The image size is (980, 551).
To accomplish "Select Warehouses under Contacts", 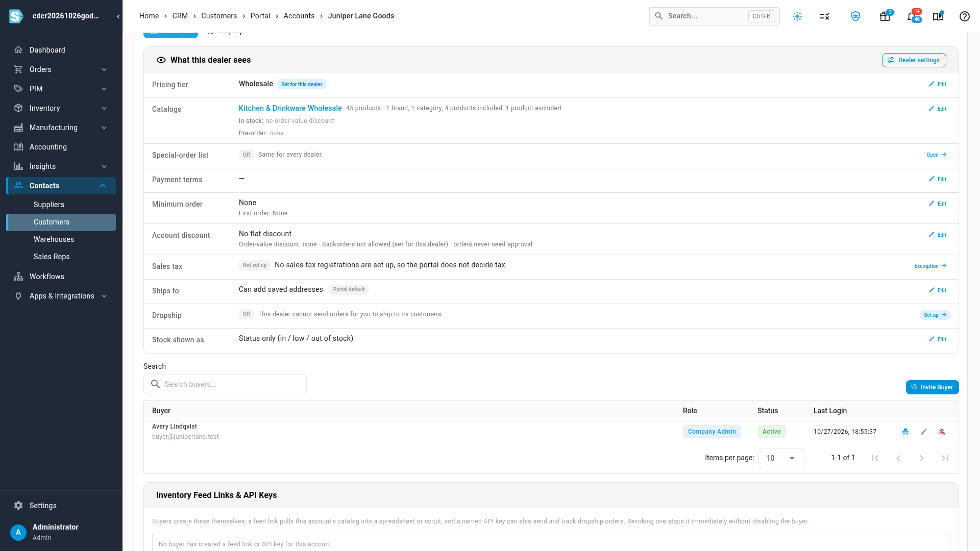I will (x=61, y=239).
